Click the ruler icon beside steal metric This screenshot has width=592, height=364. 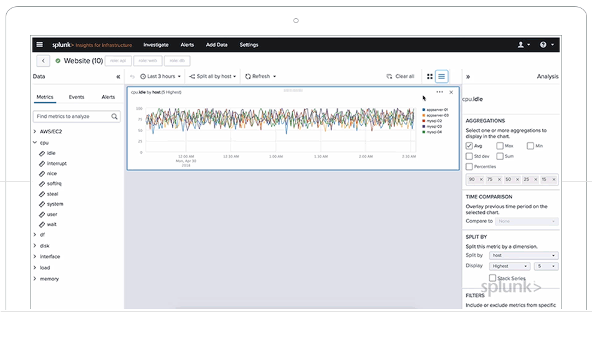click(42, 194)
